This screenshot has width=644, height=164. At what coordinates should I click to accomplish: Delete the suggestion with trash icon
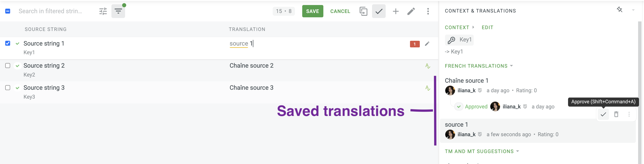(616, 114)
